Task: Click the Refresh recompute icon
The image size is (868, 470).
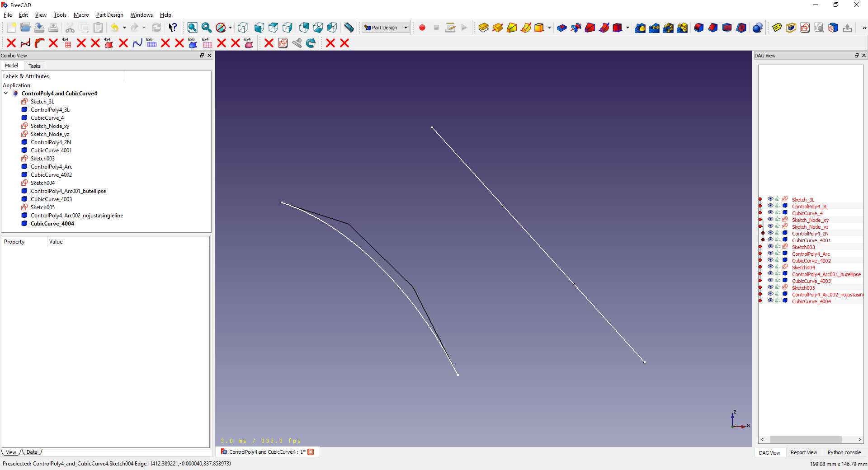Action: (156, 28)
